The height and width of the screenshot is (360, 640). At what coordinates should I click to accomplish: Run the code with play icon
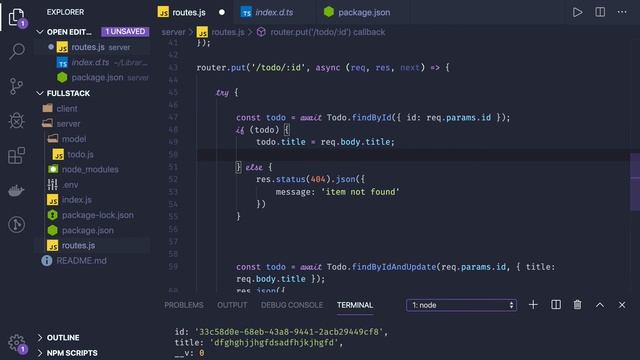click(577, 12)
